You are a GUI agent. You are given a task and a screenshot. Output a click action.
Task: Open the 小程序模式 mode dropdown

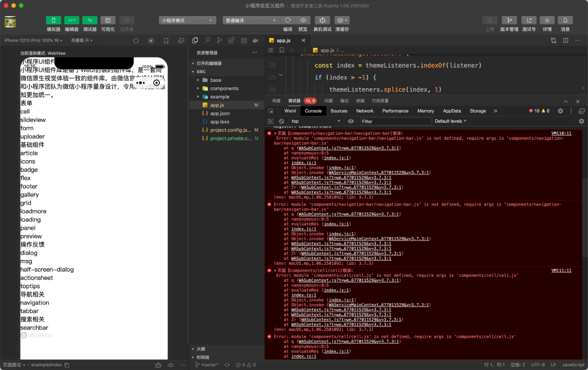coord(187,20)
